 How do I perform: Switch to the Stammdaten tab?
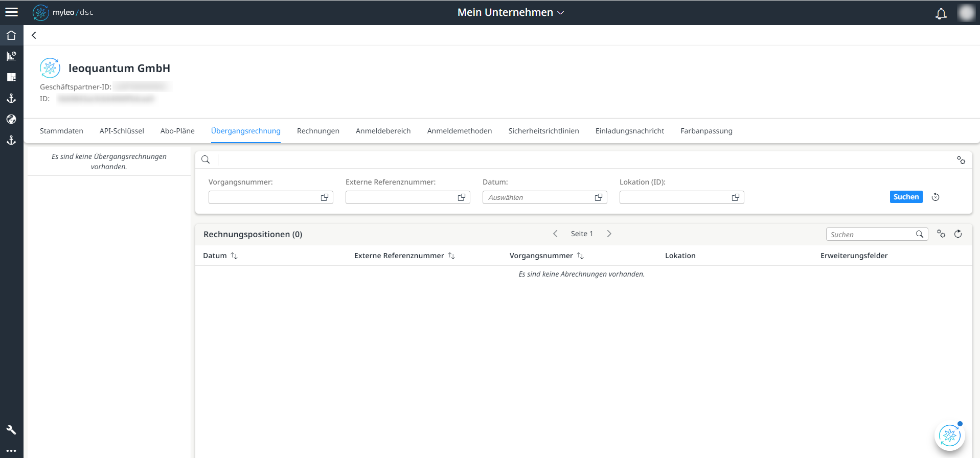(x=61, y=131)
